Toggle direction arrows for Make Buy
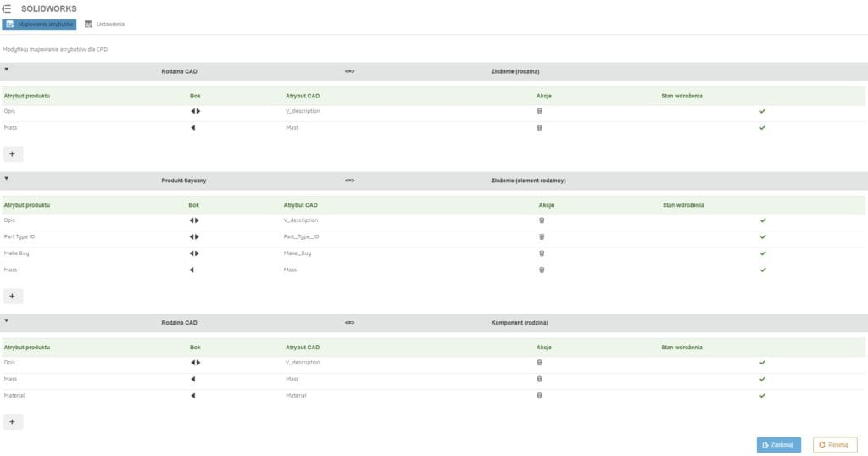 pos(194,253)
